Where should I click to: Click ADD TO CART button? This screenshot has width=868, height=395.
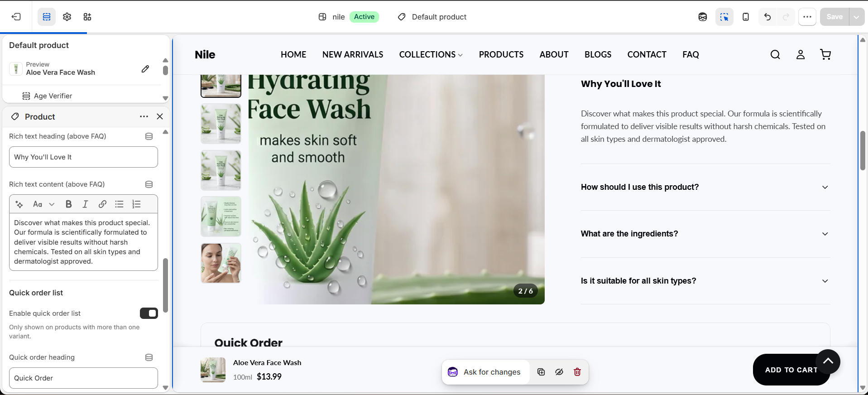pos(791,370)
